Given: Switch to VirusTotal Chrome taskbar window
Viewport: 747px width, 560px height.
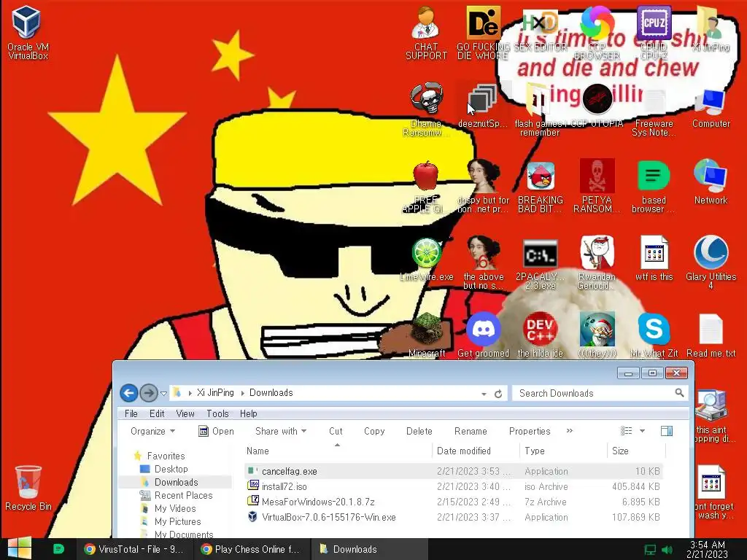Looking at the screenshot, I should (x=134, y=549).
